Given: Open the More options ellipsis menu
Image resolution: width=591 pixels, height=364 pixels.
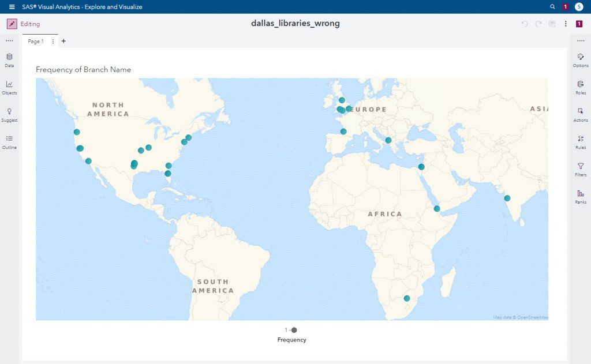Looking at the screenshot, I should coord(566,24).
